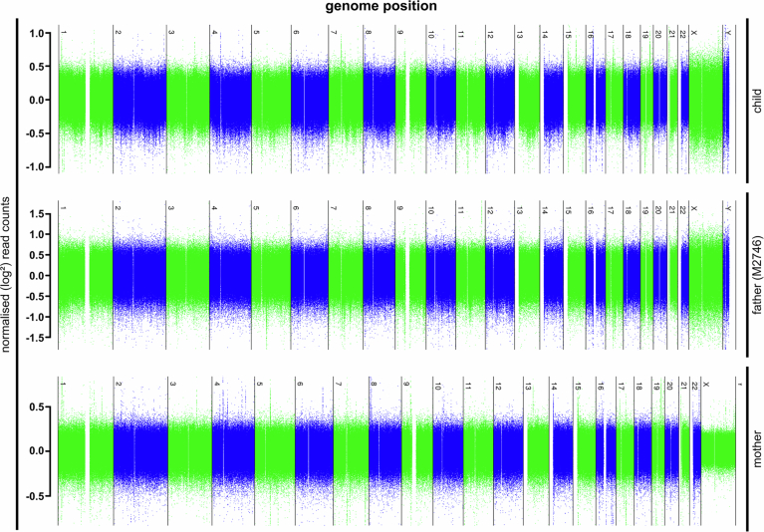The image size is (764, 532).
Task: Select the -0.5 tick in child panel
Action: click(35, 133)
